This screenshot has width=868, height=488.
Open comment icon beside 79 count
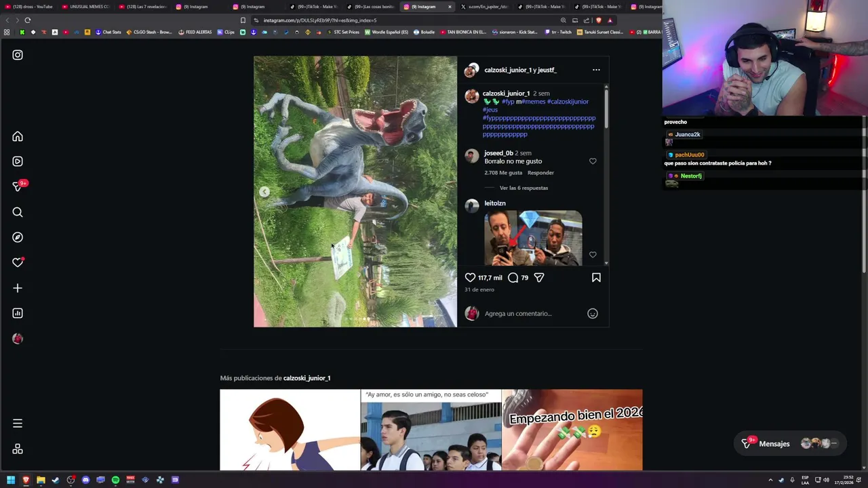(513, 277)
